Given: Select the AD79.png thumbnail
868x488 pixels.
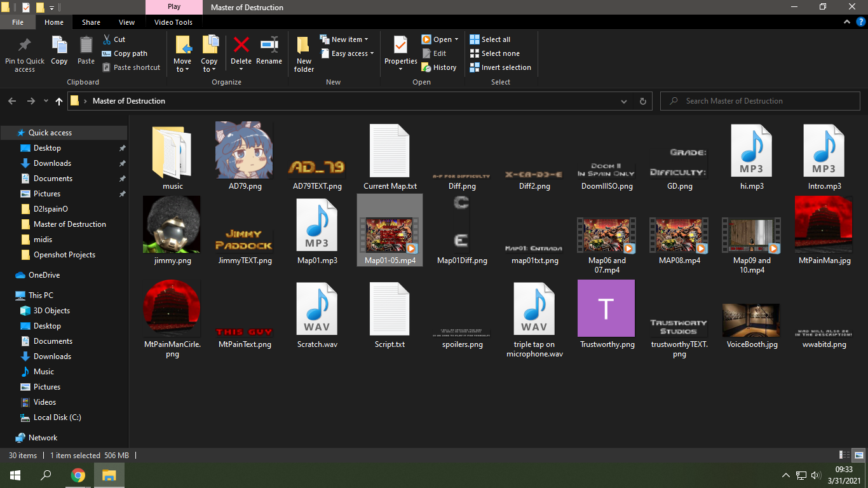Looking at the screenshot, I should (245, 151).
